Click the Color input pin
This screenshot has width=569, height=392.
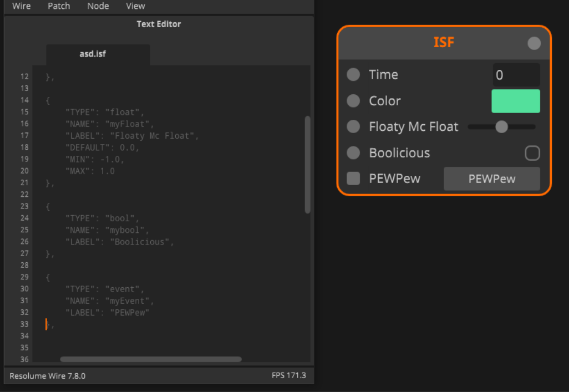click(353, 100)
